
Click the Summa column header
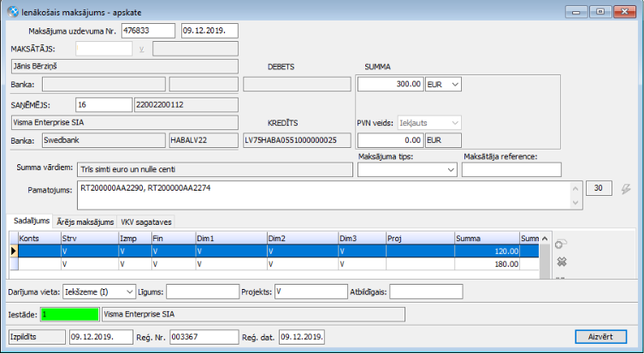(487, 239)
